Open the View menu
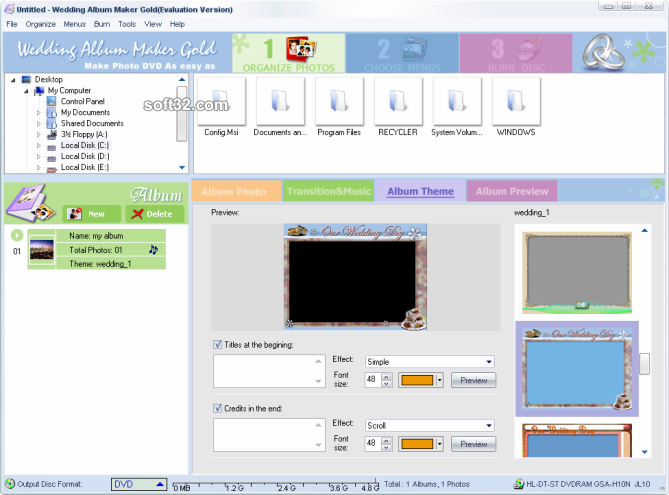This screenshot has width=669, height=495. [153, 24]
